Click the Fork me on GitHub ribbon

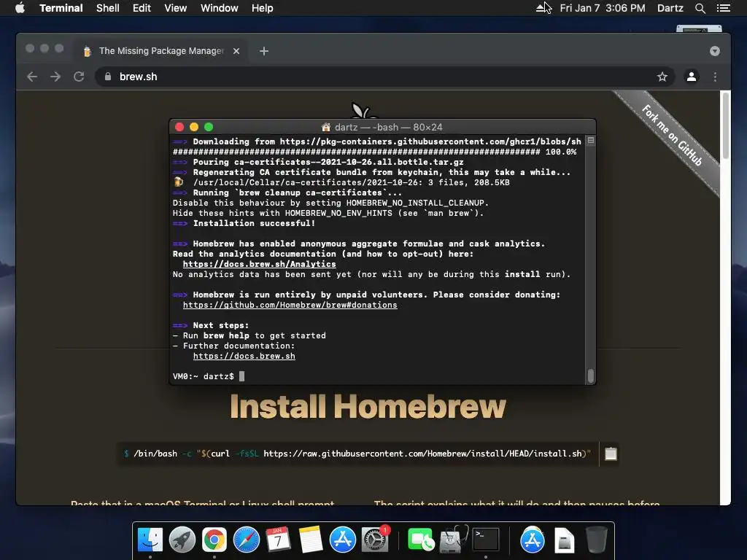(672, 136)
